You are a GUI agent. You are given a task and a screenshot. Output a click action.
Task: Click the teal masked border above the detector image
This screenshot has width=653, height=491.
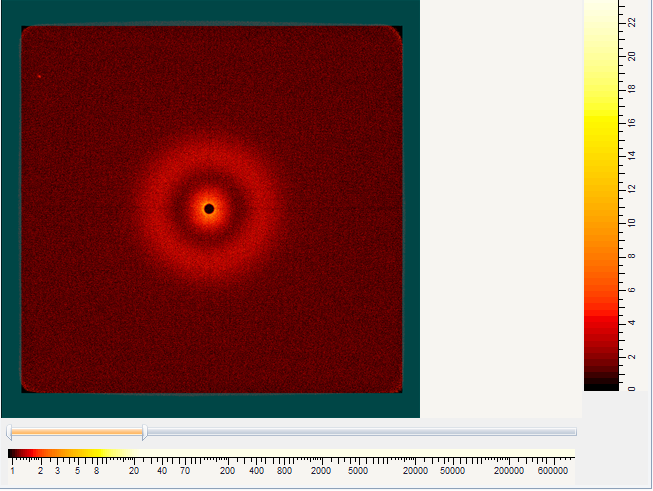[x=210, y=12]
